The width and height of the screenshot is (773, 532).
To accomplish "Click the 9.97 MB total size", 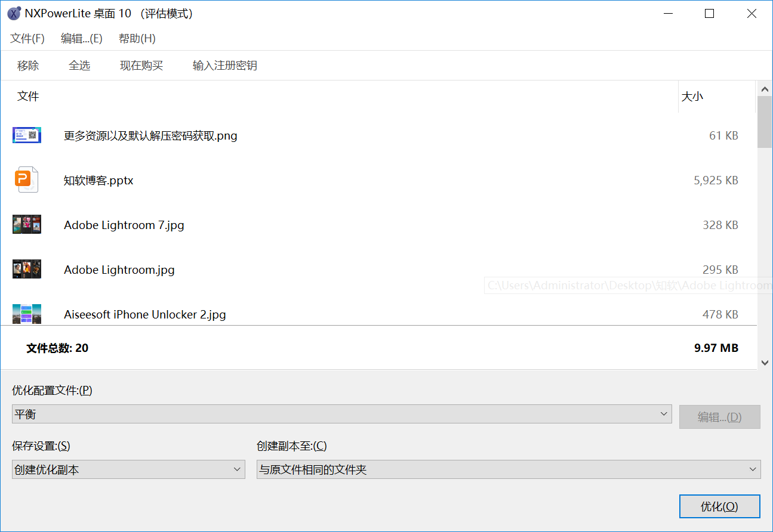I will [x=716, y=348].
